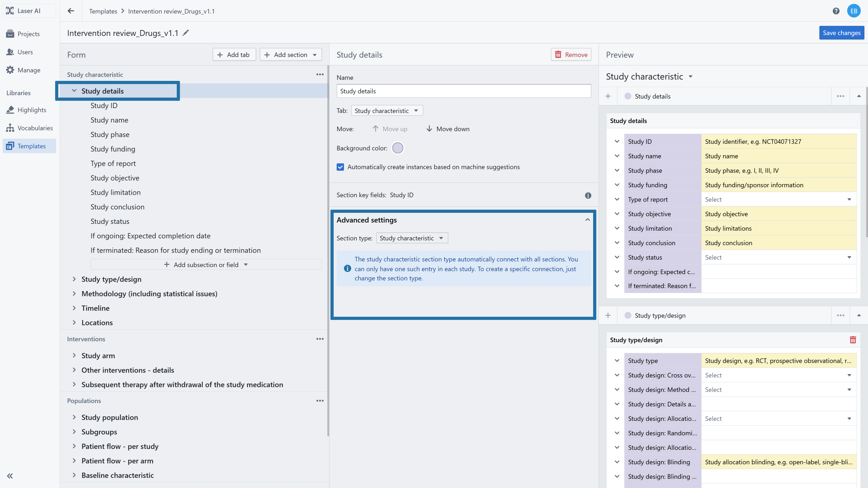Image resolution: width=868 pixels, height=488 pixels.
Task: Click the Remove section button
Action: [x=571, y=54]
